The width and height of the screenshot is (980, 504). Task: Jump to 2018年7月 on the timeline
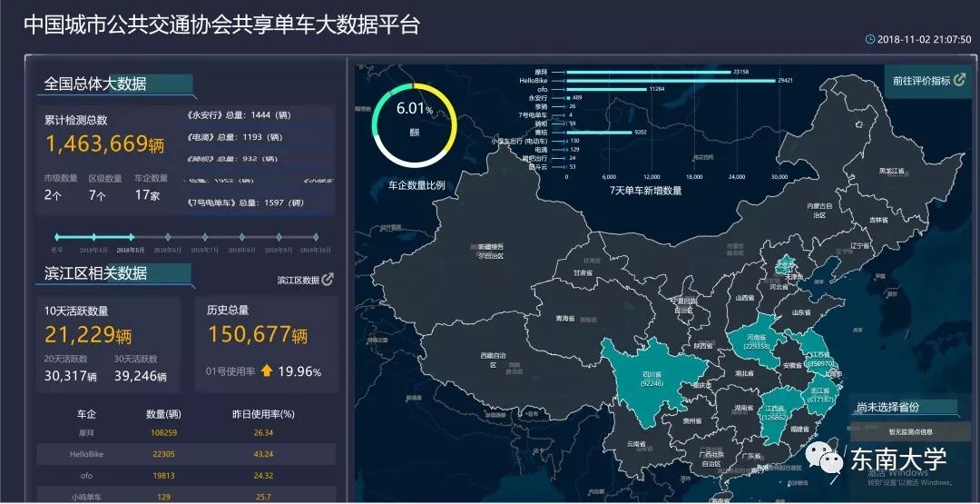(x=205, y=237)
